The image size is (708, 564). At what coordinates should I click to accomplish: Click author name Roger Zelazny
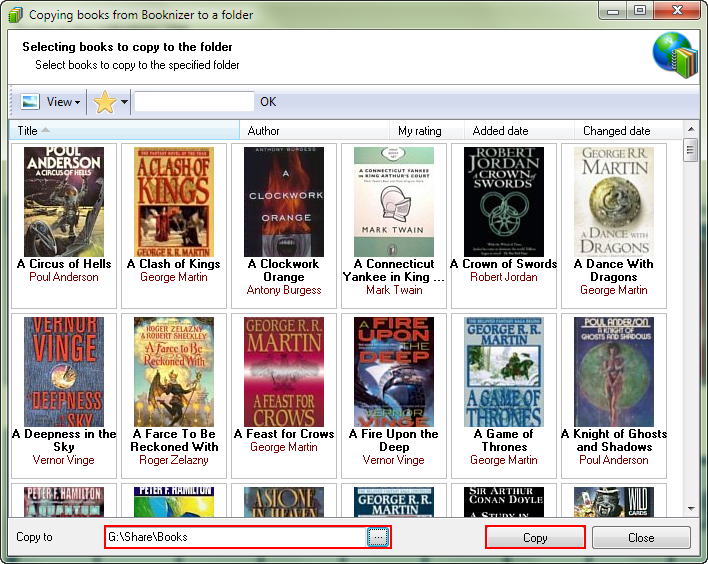tap(174, 460)
